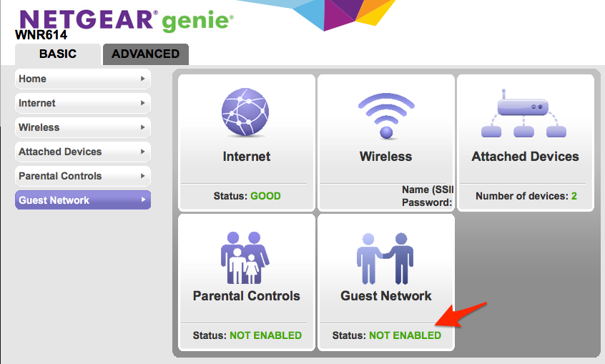Click the arrow on sidebar Internet item

(x=143, y=103)
